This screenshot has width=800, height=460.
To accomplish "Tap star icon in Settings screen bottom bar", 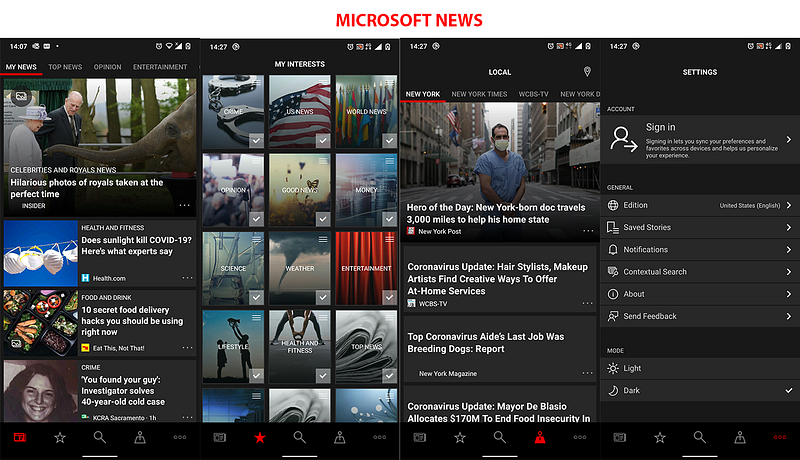I will click(x=660, y=437).
